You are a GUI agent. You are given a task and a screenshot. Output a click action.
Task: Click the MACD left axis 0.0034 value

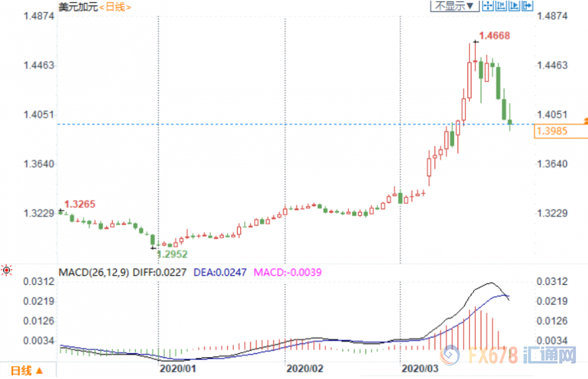38,341
